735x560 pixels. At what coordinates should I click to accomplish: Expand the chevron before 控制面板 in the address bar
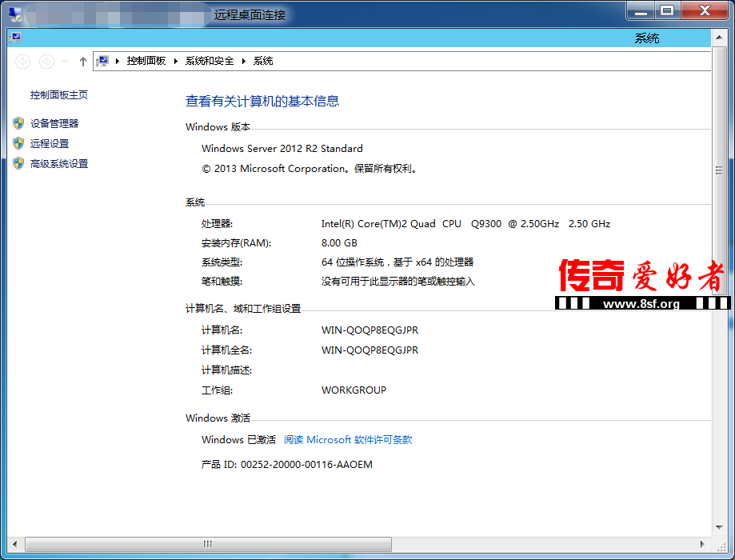(118, 61)
